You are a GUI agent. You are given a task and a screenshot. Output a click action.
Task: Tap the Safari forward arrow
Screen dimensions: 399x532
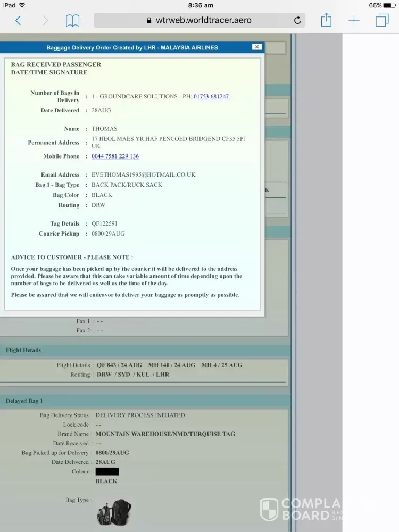click(x=45, y=21)
